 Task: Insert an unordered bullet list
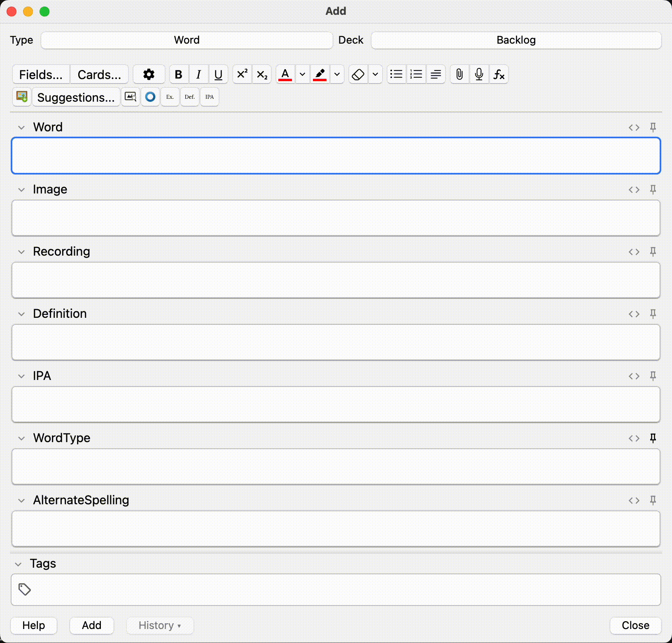pyautogui.click(x=396, y=75)
